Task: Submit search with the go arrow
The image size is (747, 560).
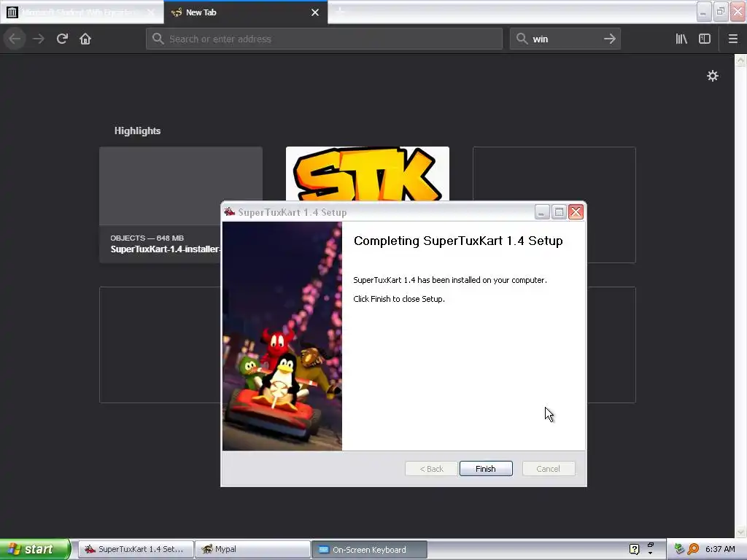Action: (x=610, y=39)
